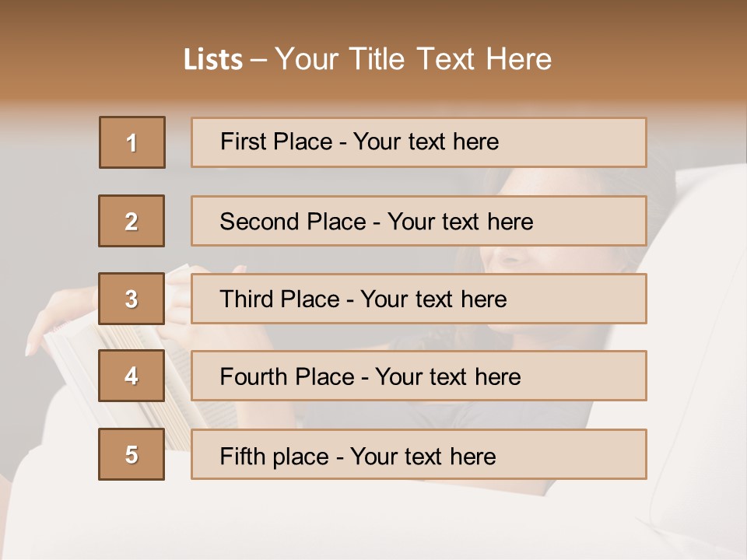Click the number 5 box
Image resolution: width=747 pixels, height=560 pixels.
132,454
